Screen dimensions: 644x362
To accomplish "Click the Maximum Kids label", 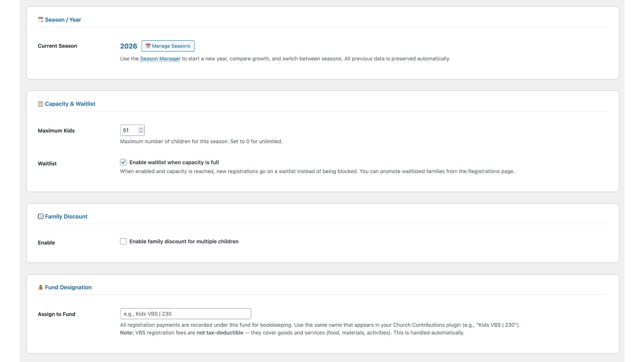I will 56,131.
